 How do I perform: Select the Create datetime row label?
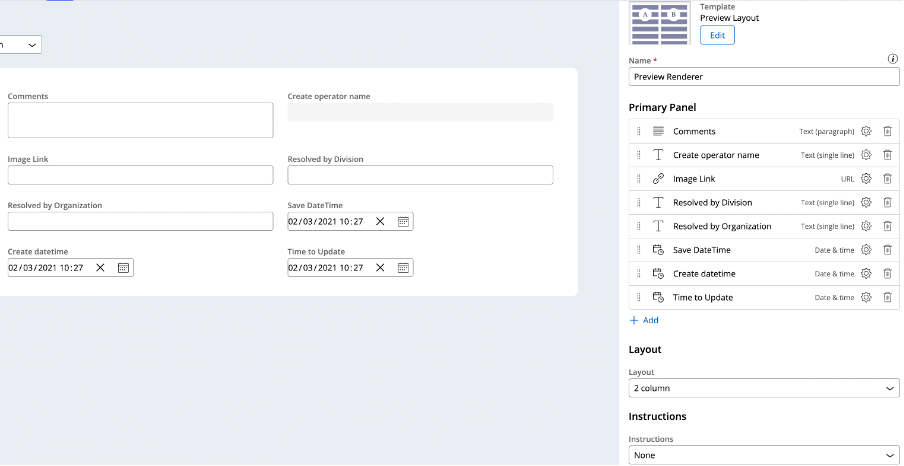[704, 273]
